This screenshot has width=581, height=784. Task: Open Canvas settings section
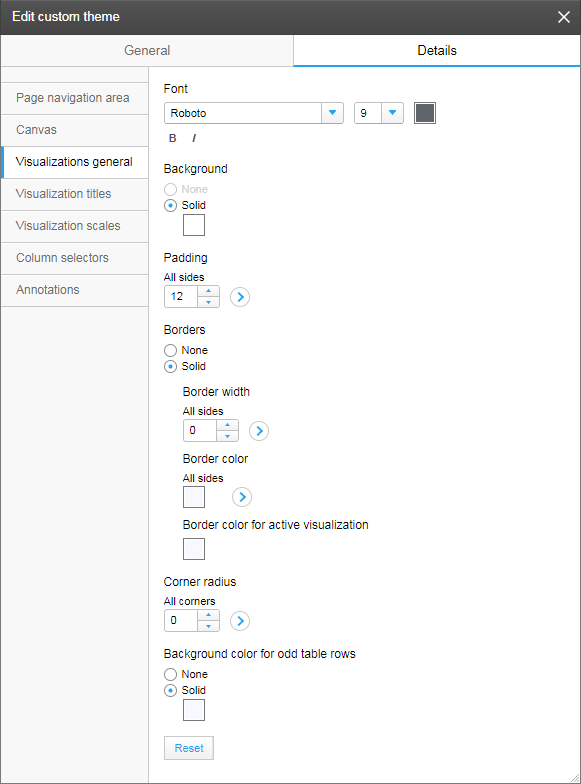click(x=74, y=130)
